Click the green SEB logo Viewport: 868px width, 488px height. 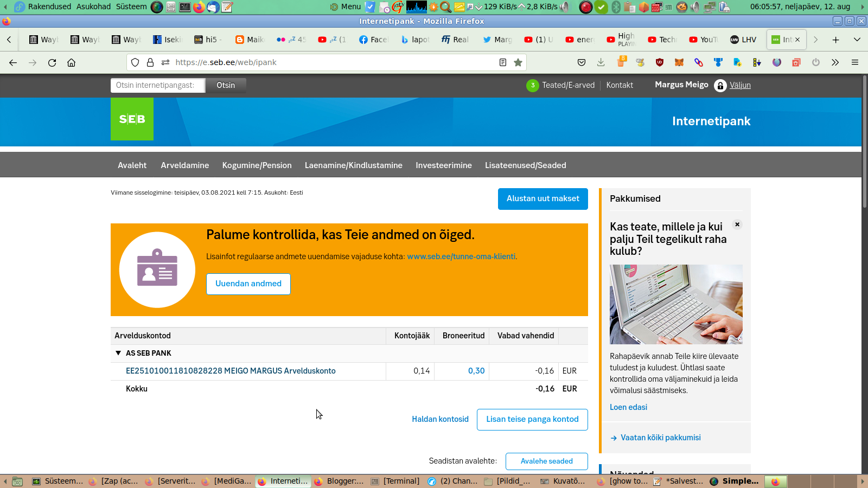pos(132,119)
